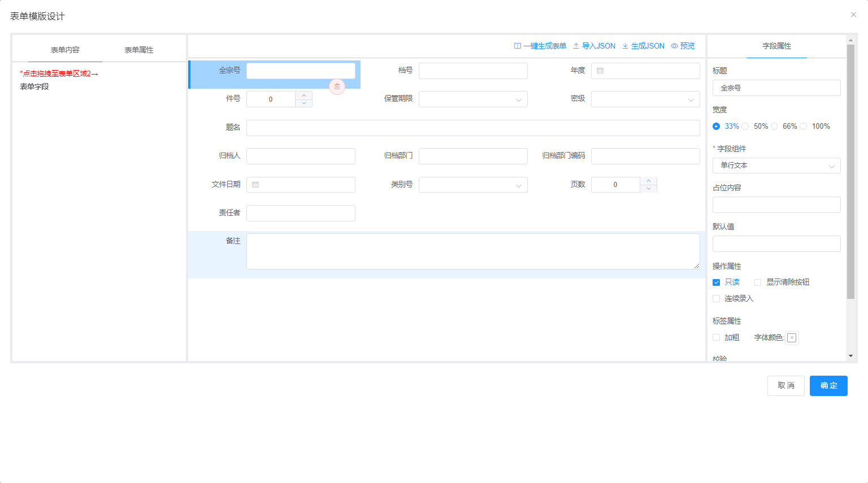
Task: Click the properties panel vertical scrollbar
Action: click(850, 171)
